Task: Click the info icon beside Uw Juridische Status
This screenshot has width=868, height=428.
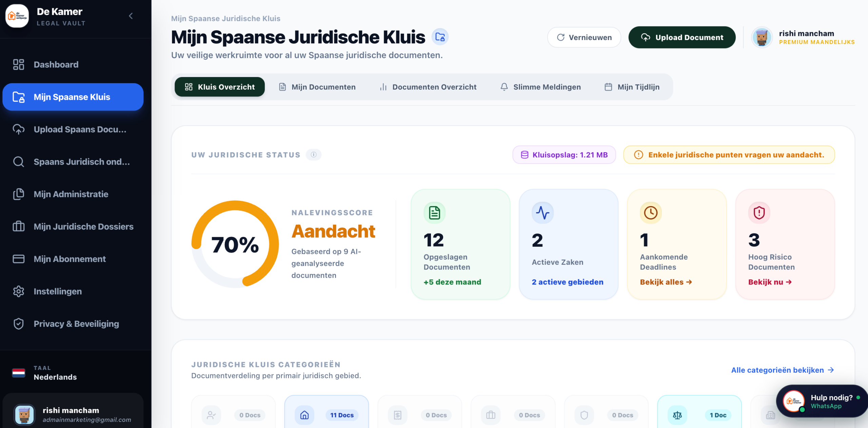Action: [314, 155]
